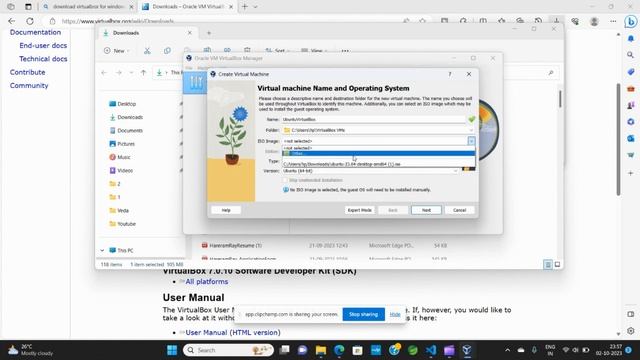Open End-user docs link

(43, 45)
